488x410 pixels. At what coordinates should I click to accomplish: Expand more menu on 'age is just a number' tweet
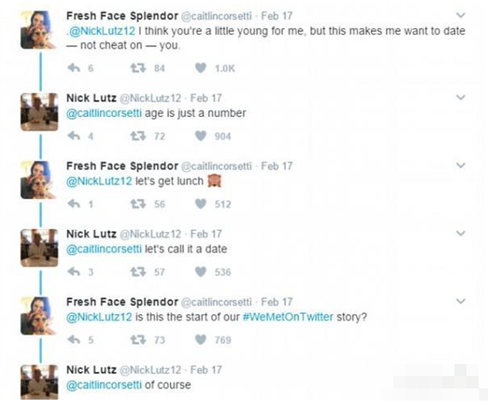[x=461, y=98]
